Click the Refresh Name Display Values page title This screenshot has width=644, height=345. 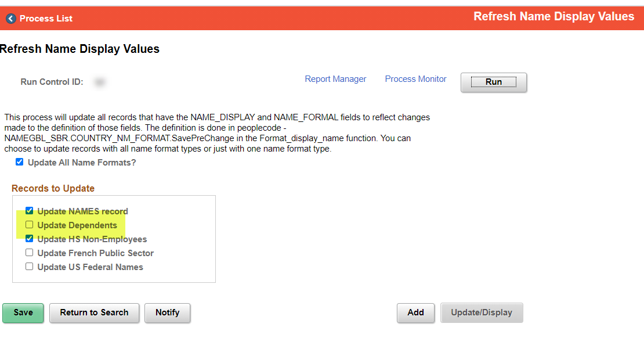(79, 49)
